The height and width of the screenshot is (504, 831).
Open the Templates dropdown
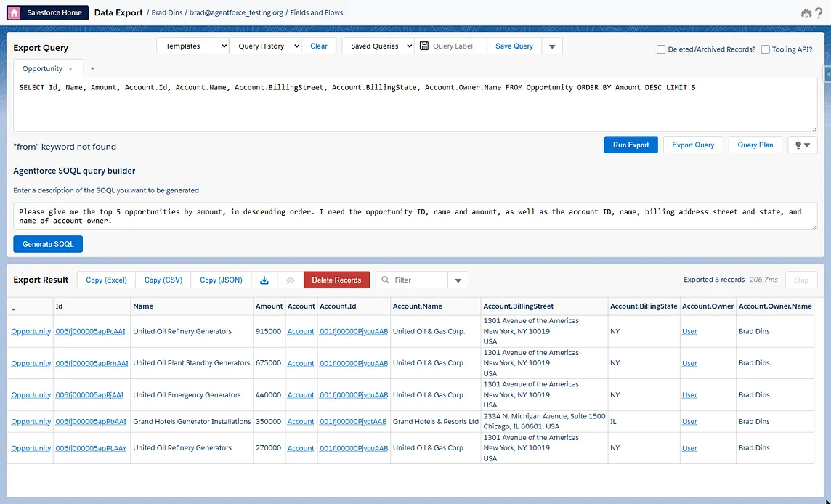[193, 46]
